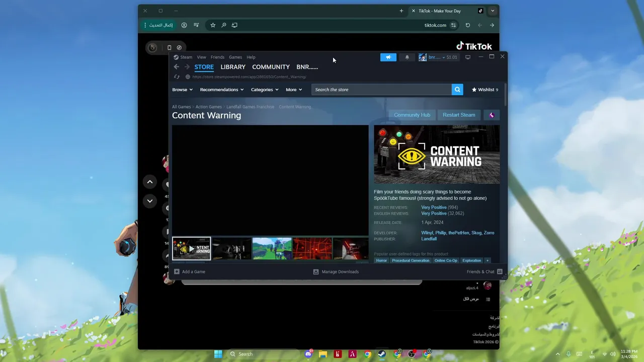The image size is (644, 362).
Task: Open Chrome tab search dropdown arrow
Action: coord(493,11)
